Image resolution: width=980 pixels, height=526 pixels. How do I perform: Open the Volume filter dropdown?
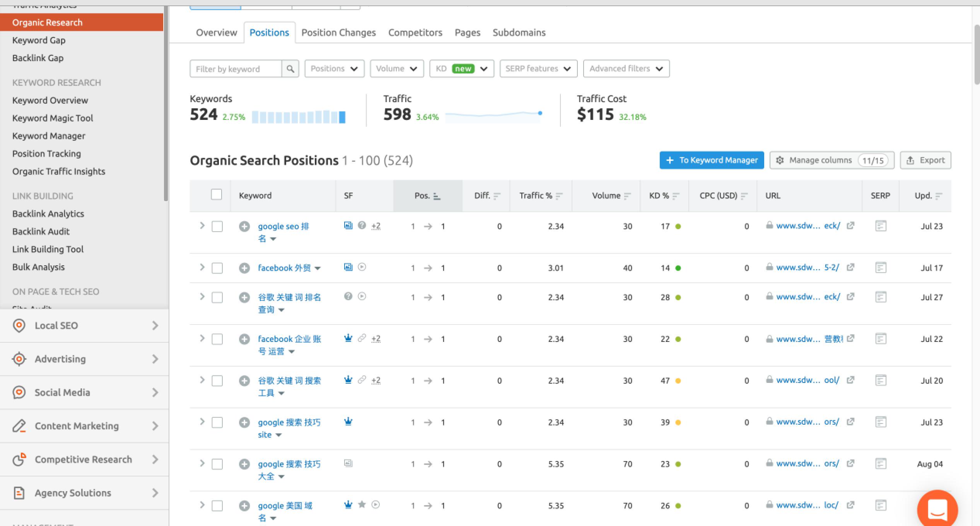coord(397,69)
